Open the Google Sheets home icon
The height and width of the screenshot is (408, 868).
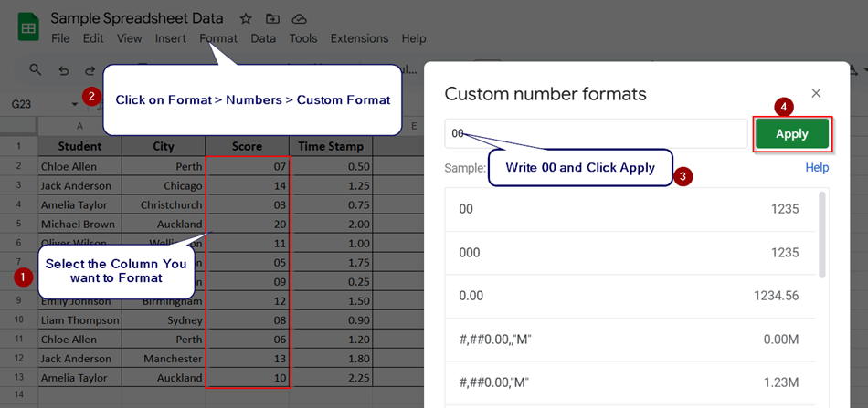pos(27,27)
